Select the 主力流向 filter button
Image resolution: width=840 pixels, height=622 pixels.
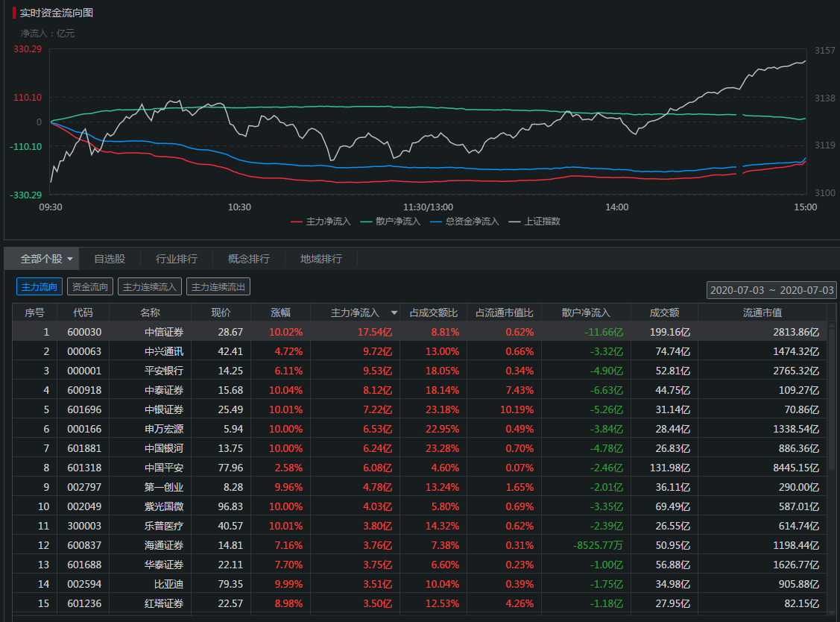40,286
